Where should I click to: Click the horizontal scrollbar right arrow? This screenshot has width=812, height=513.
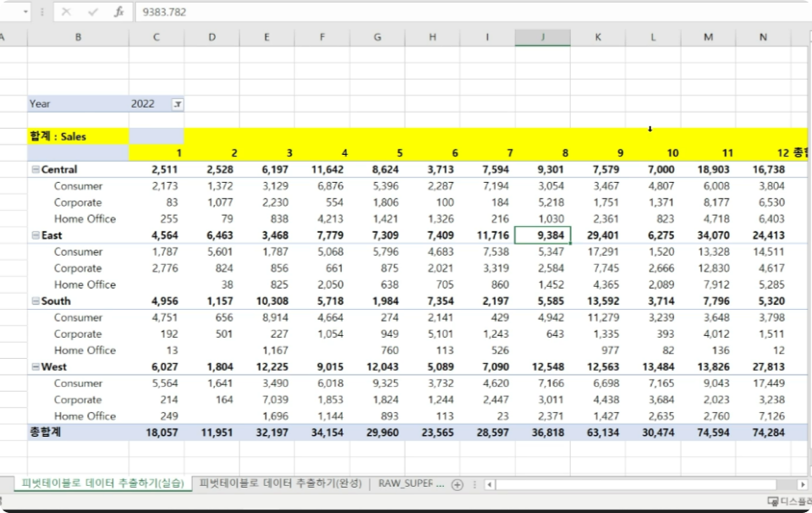coord(802,484)
